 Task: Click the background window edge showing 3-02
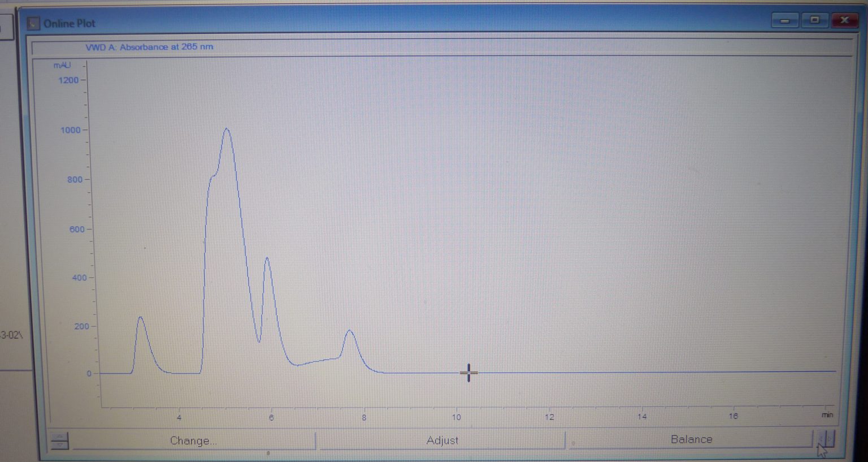pyautogui.click(x=10, y=335)
